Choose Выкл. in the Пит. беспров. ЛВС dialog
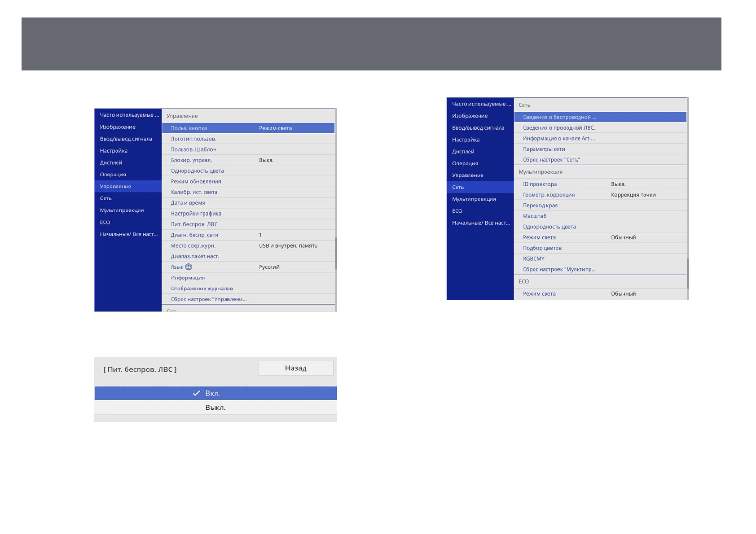 (x=215, y=407)
